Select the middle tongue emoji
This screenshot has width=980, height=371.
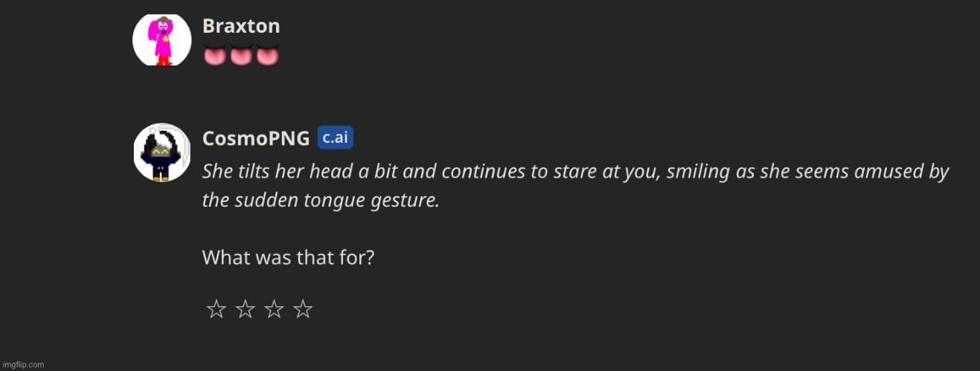tap(241, 55)
